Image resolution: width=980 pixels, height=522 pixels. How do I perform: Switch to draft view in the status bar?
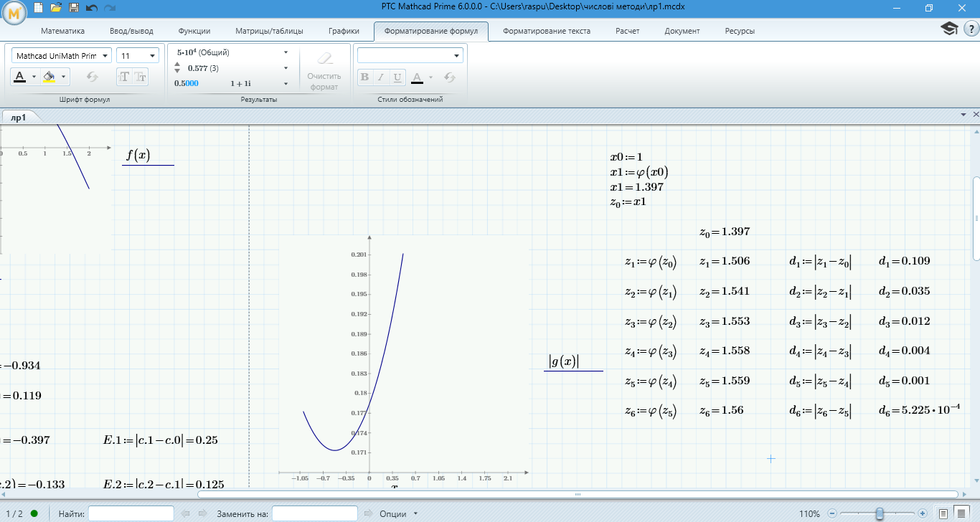tap(961, 513)
